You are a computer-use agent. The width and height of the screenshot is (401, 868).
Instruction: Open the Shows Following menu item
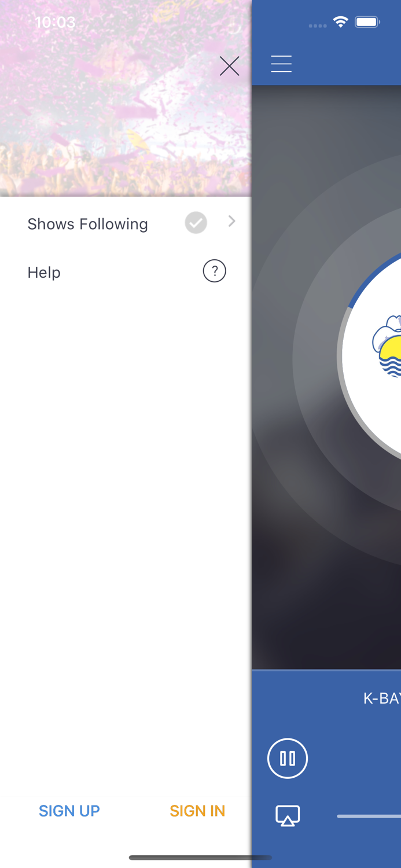(x=126, y=223)
